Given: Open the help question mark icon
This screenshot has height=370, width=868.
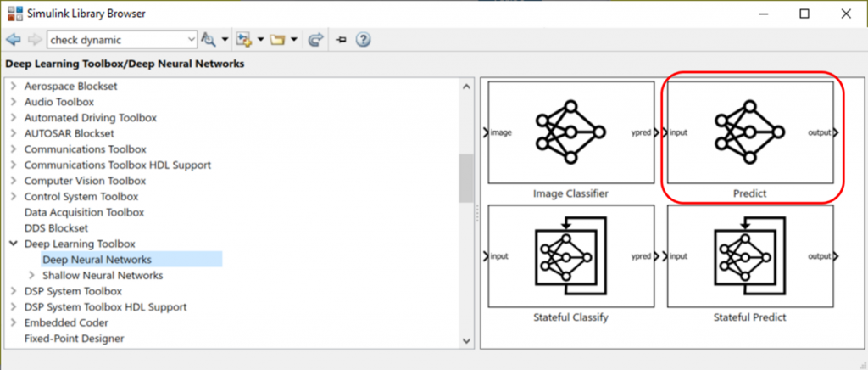Looking at the screenshot, I should pos(363,40).
